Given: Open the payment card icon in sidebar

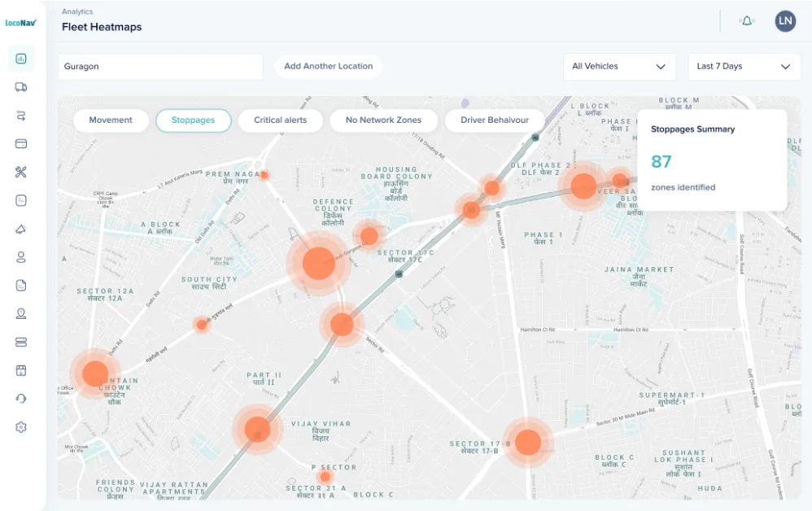Looking at the screenshot, I should click(21, 143).
